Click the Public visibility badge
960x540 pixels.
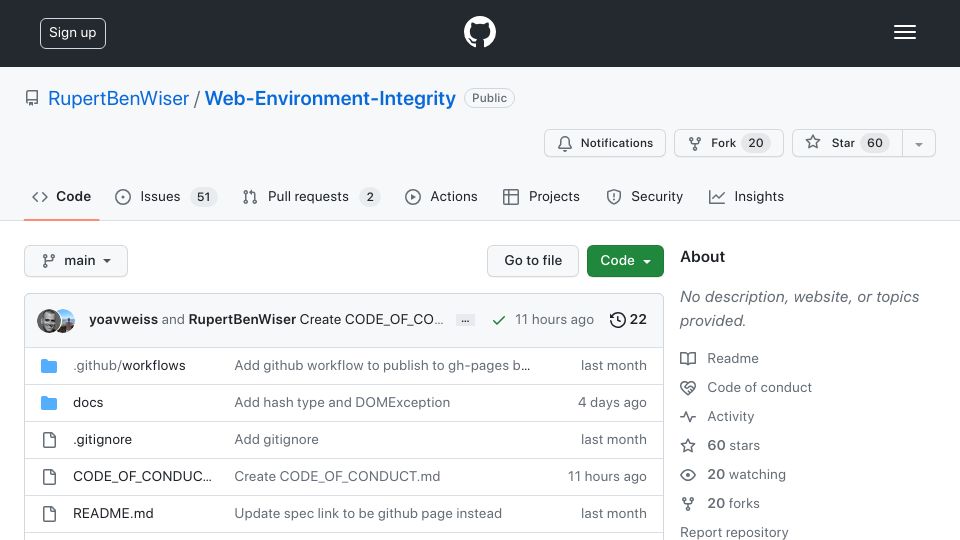tap(489, 98)
